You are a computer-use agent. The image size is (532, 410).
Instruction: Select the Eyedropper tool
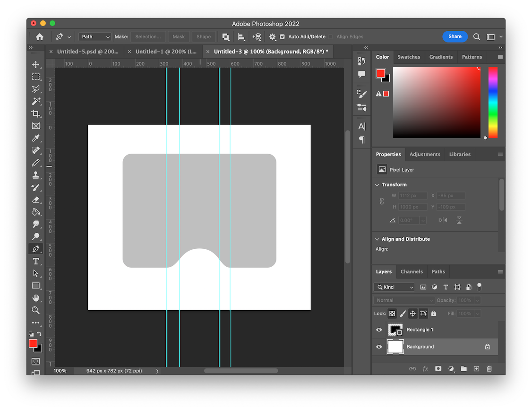(35, 138)
